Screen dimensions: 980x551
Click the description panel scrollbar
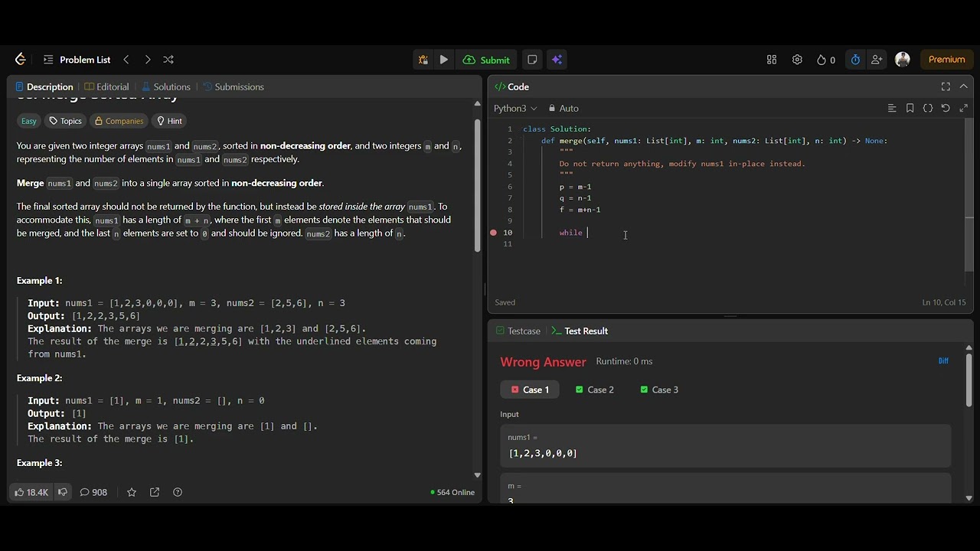click(478, 185)
